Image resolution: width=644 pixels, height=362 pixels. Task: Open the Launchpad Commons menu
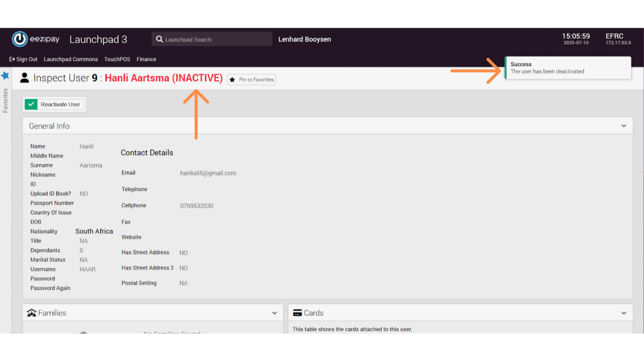coord(71,59)
